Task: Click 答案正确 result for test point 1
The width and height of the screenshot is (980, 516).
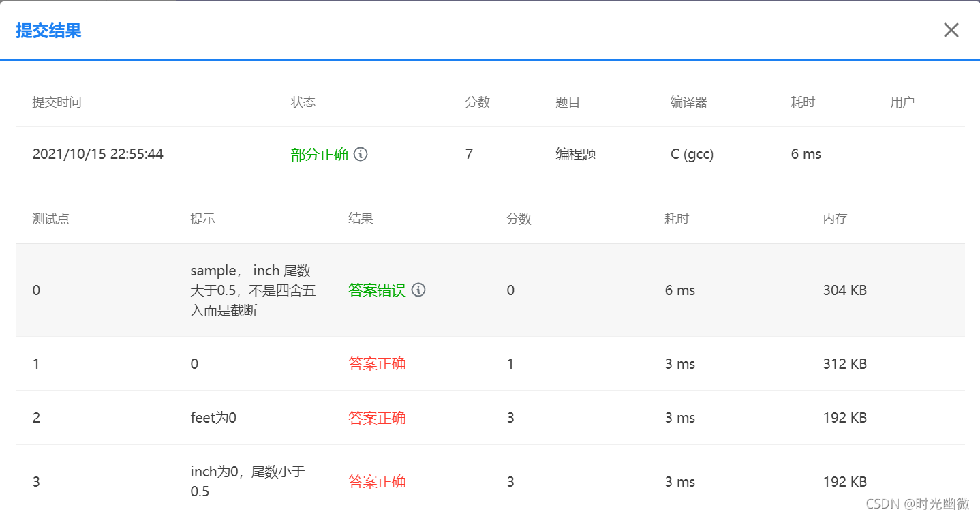Action: point(377,363)
